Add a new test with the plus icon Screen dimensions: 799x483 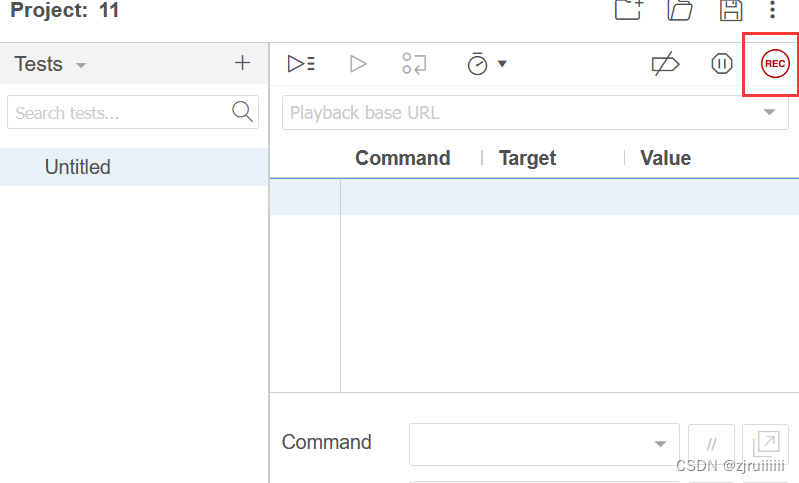[242, 63]
